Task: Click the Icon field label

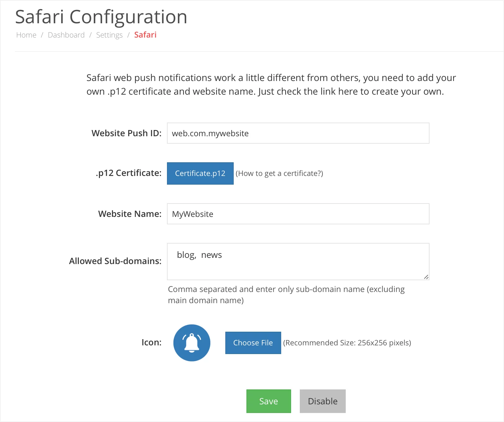Action: pos(151,342)
